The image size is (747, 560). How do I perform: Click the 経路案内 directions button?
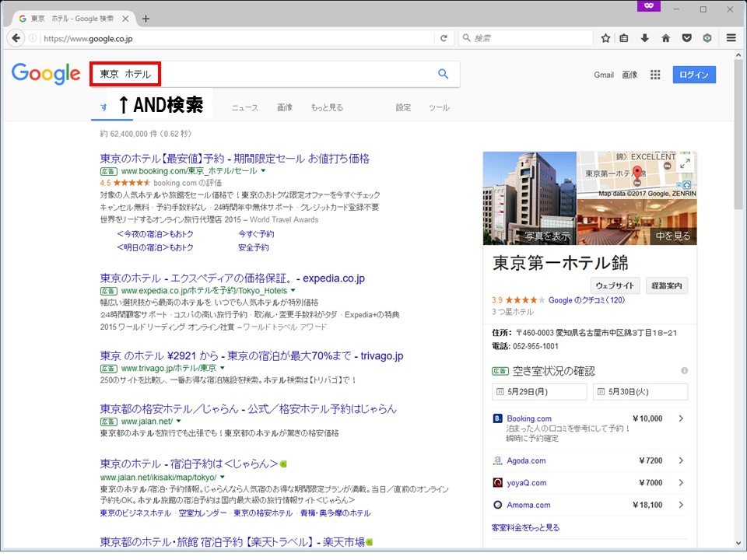(667, 285)
